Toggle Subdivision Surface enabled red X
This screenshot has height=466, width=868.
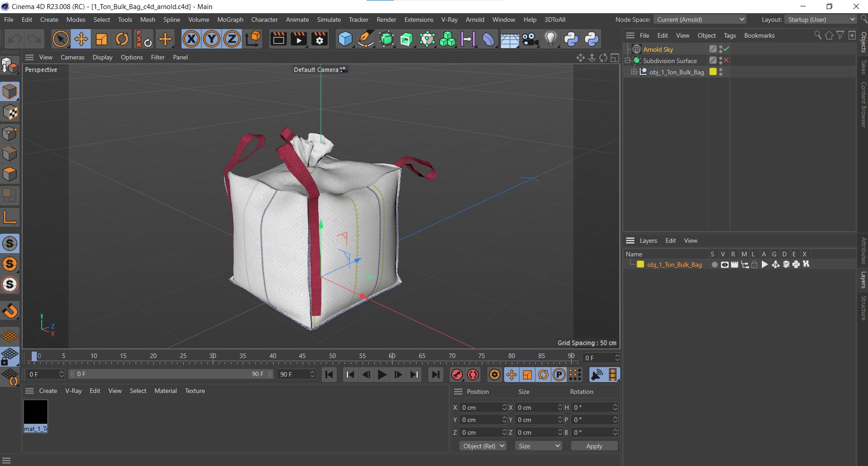(x=726, y=60)
